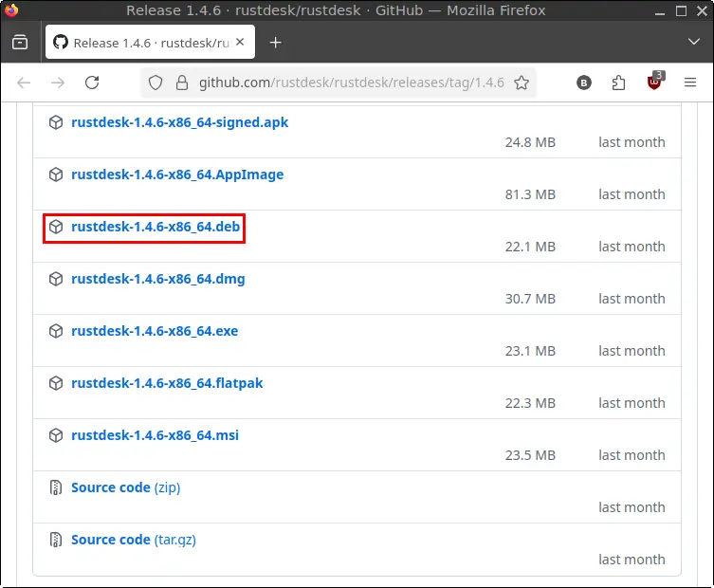Download rustdesk-1.4.6-x86_64-signed.apk
Viewport: 714px width, 588px height.
click(179, 122)
